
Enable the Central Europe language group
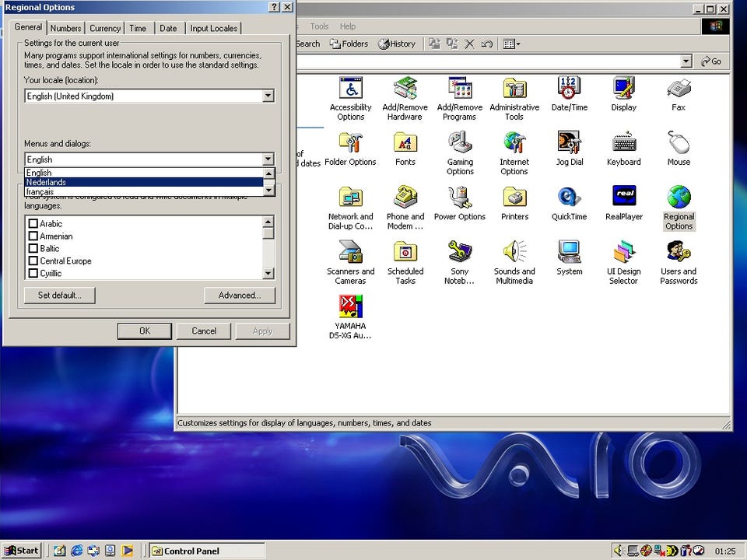coord(33,261)
